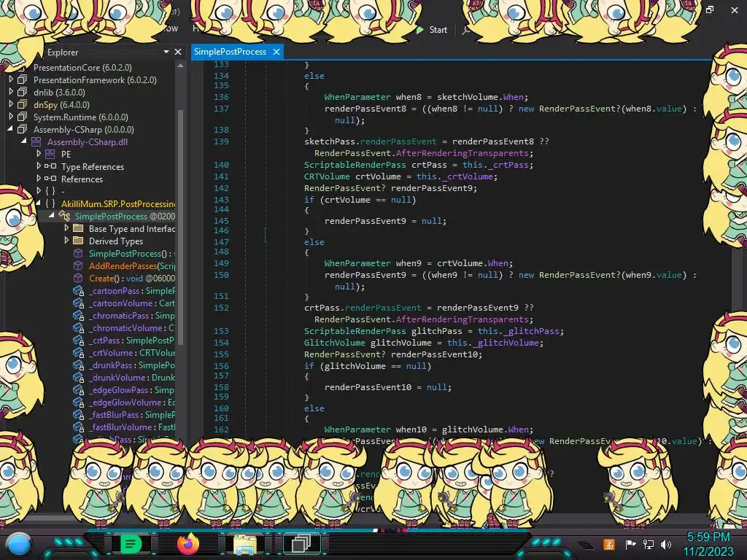Select the AkilliMum.SRP.PostProcessing namespace

(x=117, y=204)
